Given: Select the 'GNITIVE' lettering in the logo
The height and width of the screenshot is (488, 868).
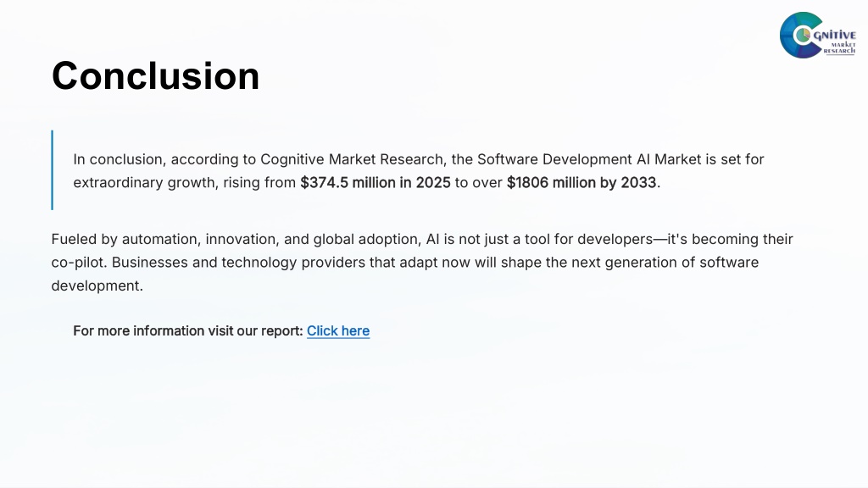Looking at the screenshot, I should point(834,36).
